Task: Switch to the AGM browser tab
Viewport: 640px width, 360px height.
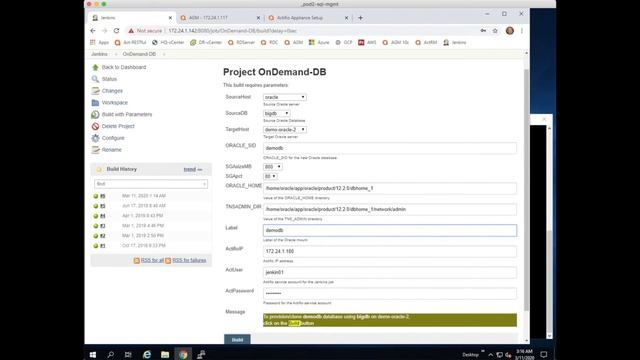Action: click(x=219, y=18)
